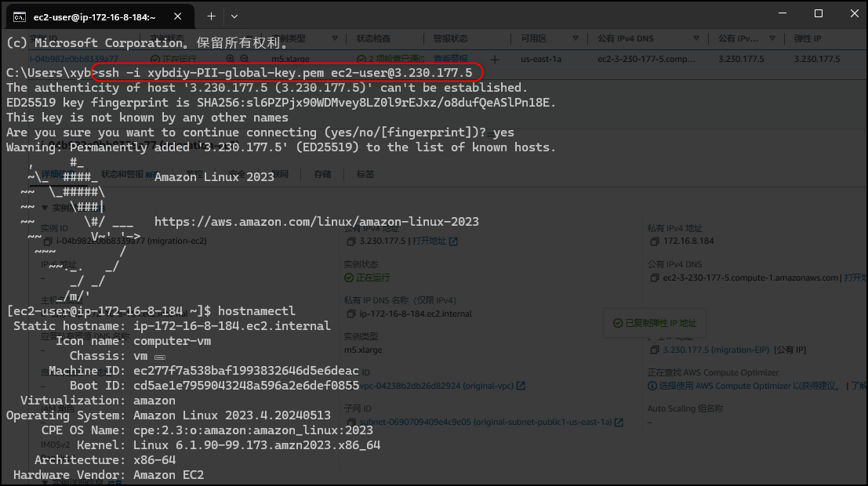This screenshot has width=868, height=486.
Task: Click the Hardware Vendor Amazon EC2 line
Action: (x=108, y=475)
